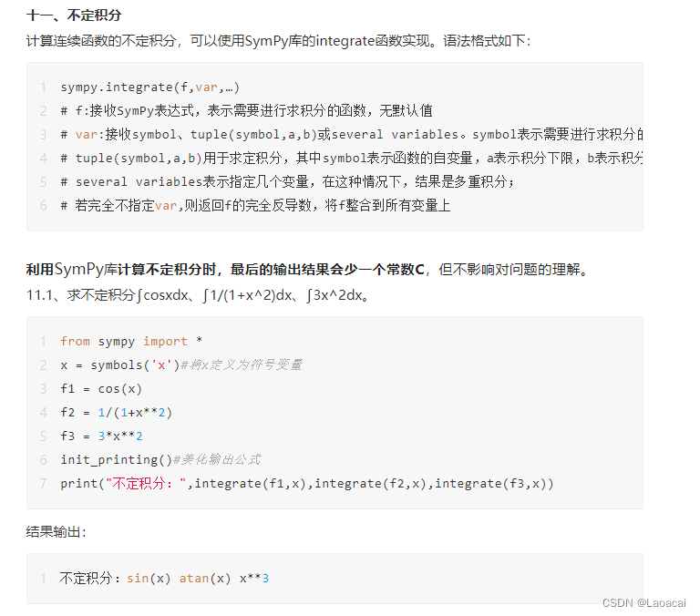
Task: Click the sympy.integrate(f,var,…) code line
Action: point(150,87)
